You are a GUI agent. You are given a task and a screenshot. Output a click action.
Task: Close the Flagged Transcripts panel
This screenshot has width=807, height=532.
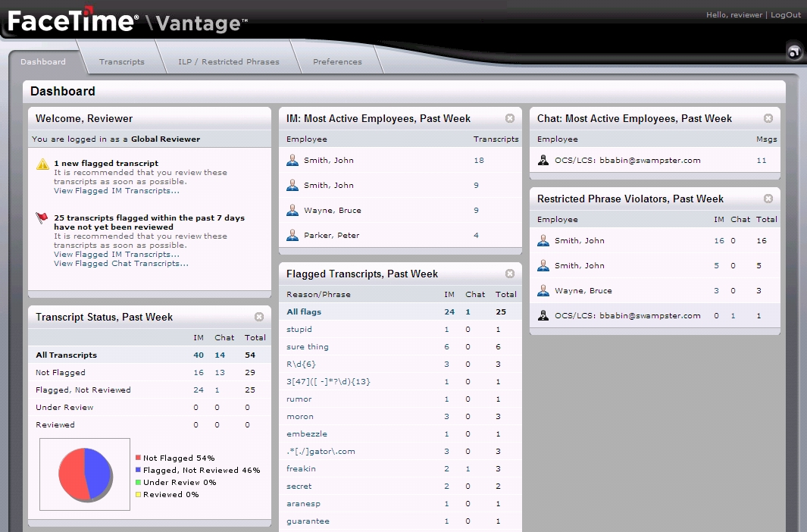point(510,274)
